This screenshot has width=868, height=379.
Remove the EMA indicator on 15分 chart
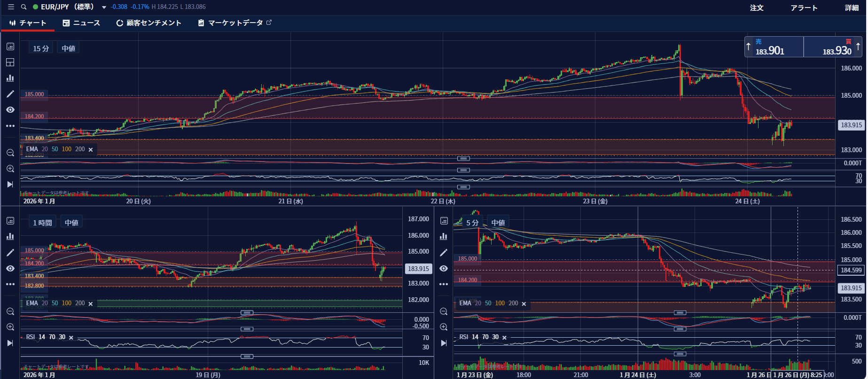click(91, 149)
